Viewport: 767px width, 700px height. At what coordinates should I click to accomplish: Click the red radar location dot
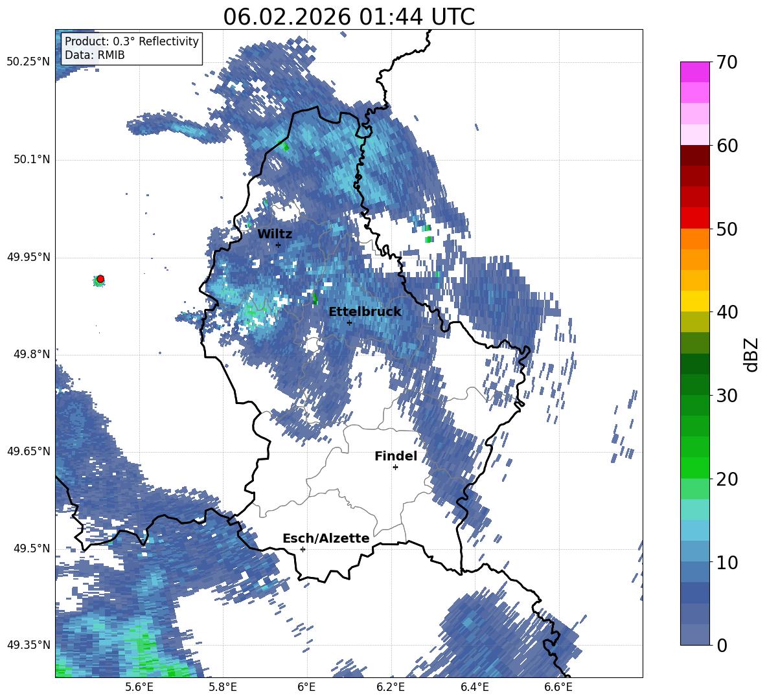100,279
